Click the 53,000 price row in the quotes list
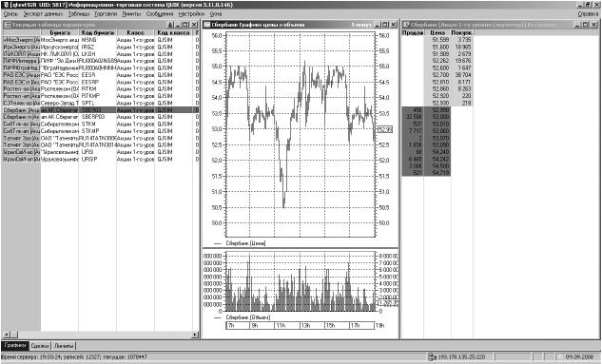This screenshot has height=364, width=602. tap(426, 117)
